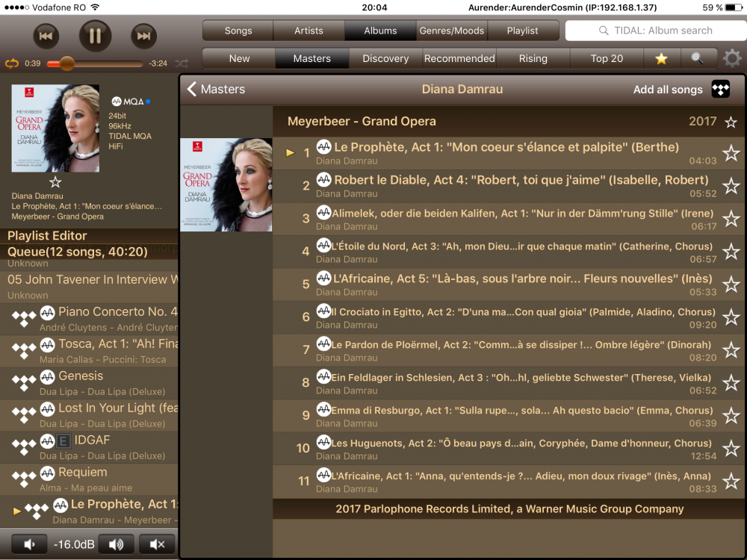Click the TIDAL logo next to Add all songs
747x560 pixels.
720,89
